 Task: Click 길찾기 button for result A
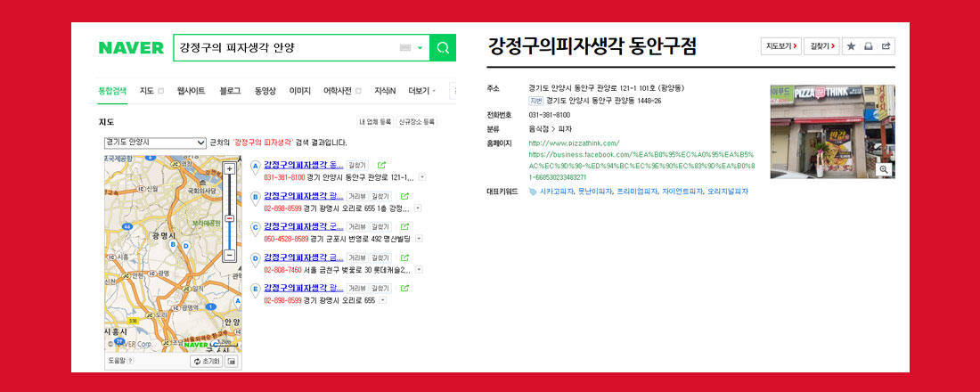click(x=357, y=165)
